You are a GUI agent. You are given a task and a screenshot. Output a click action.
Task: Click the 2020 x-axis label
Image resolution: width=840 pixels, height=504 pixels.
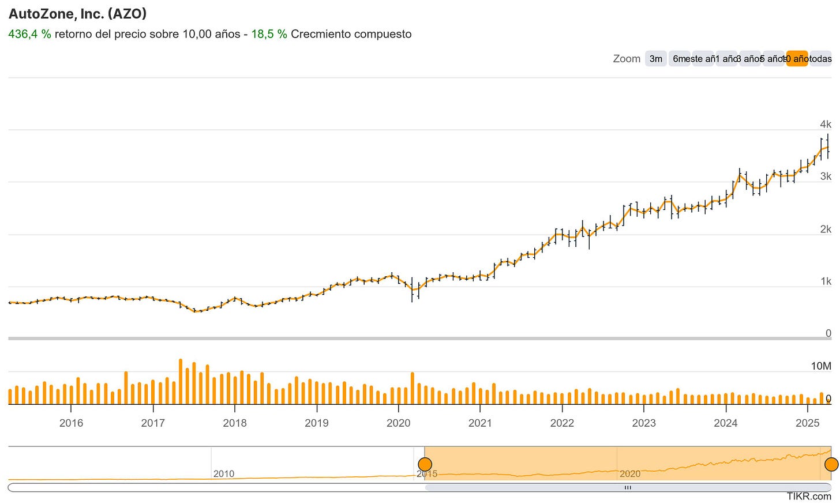[398, 423]
